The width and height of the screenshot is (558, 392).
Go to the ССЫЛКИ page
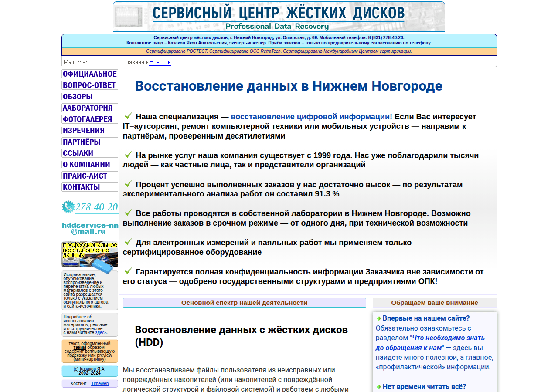(x=90, y=153)
